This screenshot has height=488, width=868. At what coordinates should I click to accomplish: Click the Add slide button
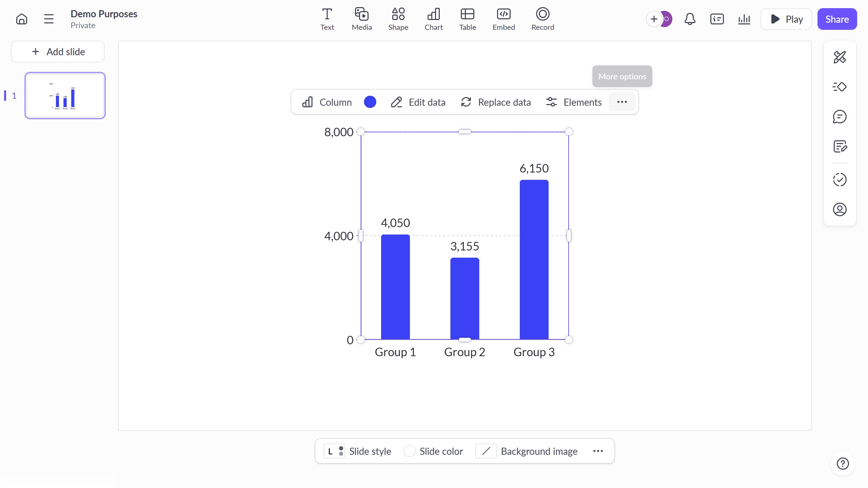coord(58,52)
